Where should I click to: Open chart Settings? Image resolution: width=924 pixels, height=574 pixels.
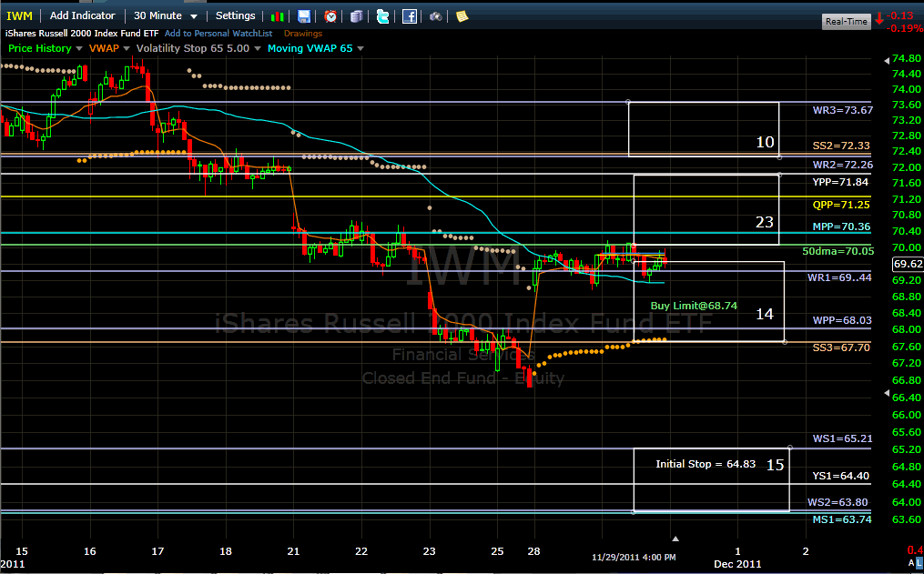point(235,15)
